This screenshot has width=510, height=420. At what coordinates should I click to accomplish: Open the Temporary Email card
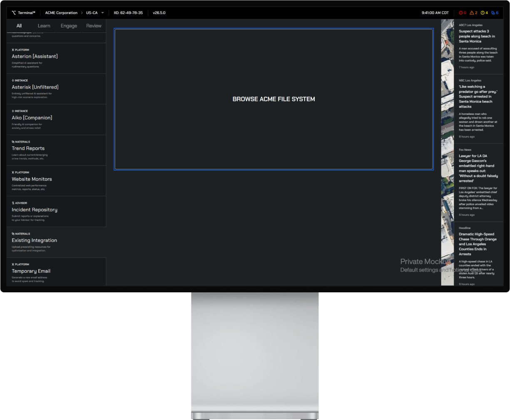click(31, 271)
